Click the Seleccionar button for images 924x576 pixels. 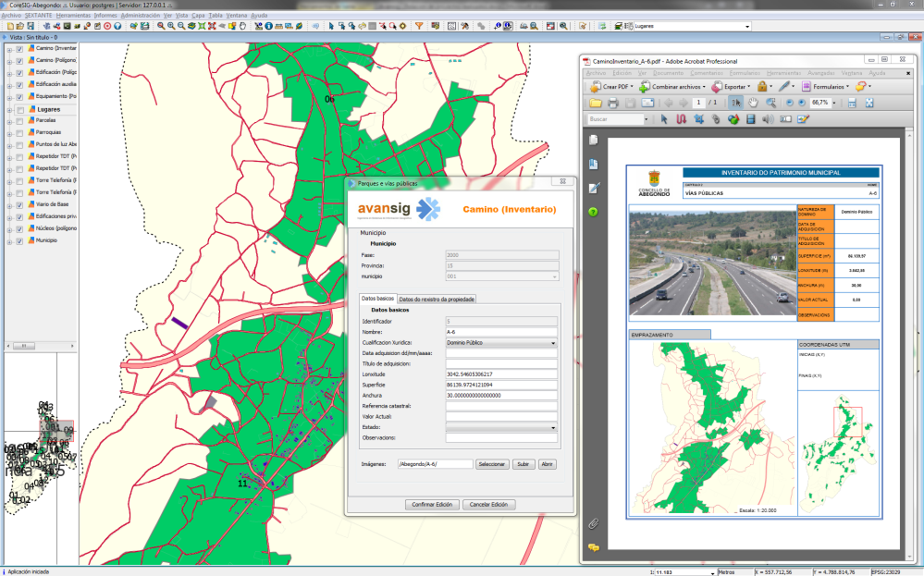click(x=491, y=465)
